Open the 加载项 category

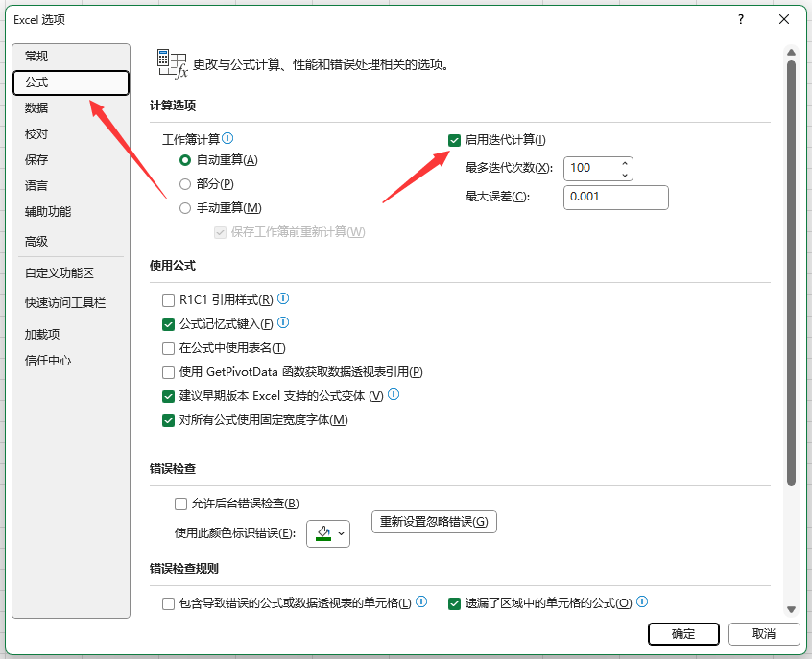(x=71, y=335)
